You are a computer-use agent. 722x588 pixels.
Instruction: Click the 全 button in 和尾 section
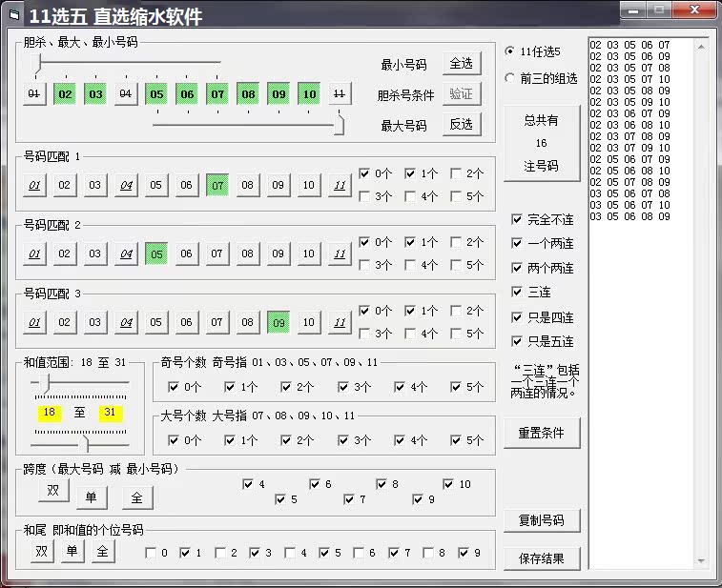(x=103, y=551)
